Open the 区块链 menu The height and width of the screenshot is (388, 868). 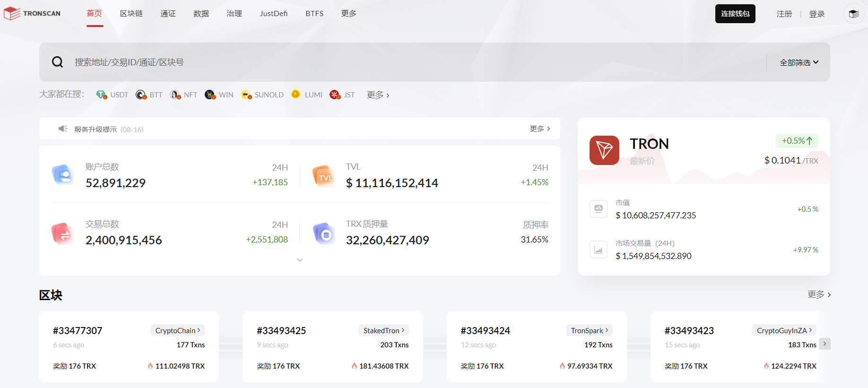[131, 13]
